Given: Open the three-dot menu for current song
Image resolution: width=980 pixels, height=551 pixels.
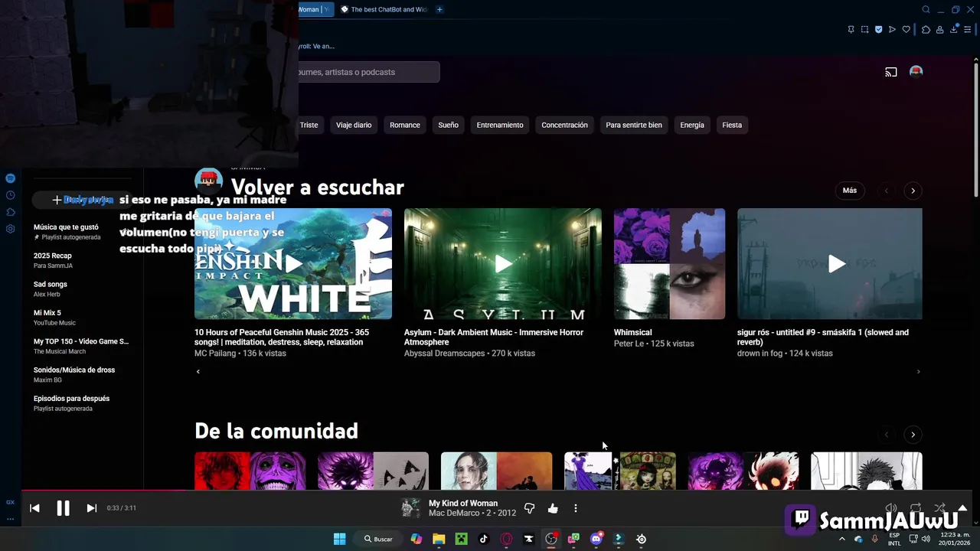Looking at the screenshot, I should (x=575, y=508).
